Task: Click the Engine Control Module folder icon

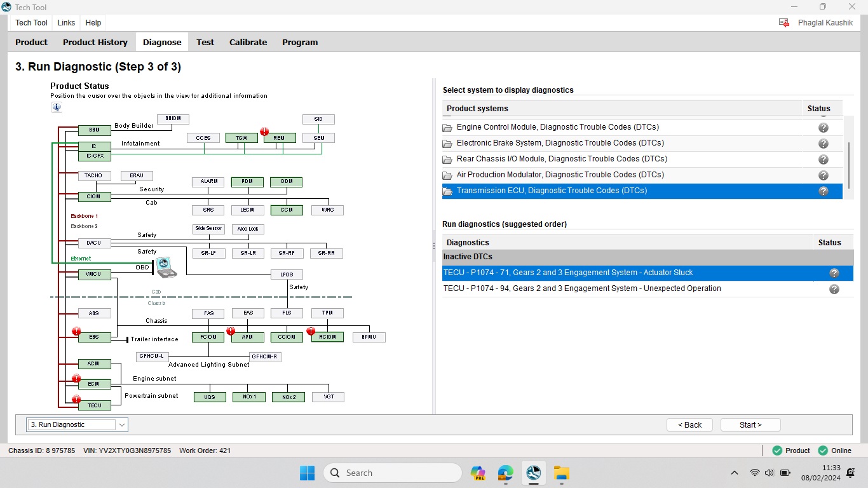Action: pyautogui.click(x=447, y=127)
